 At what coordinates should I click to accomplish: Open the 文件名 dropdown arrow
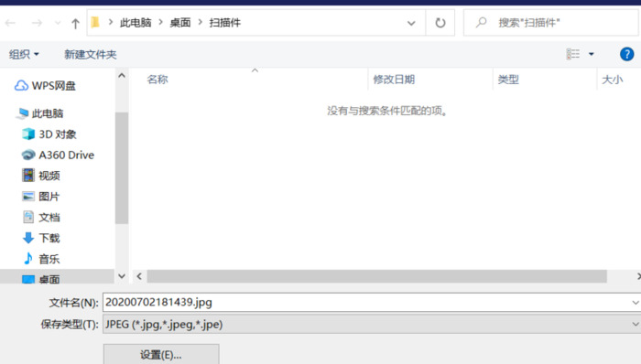(x=636, y=303)
